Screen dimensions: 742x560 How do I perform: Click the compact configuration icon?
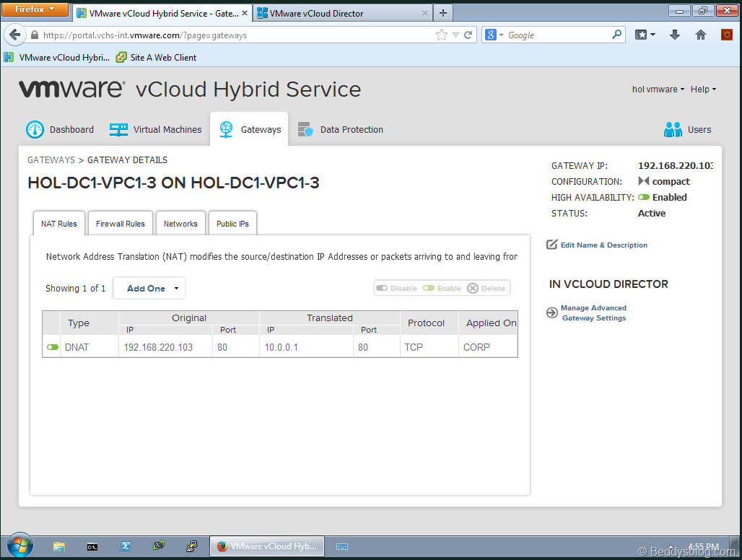(644, 181)
